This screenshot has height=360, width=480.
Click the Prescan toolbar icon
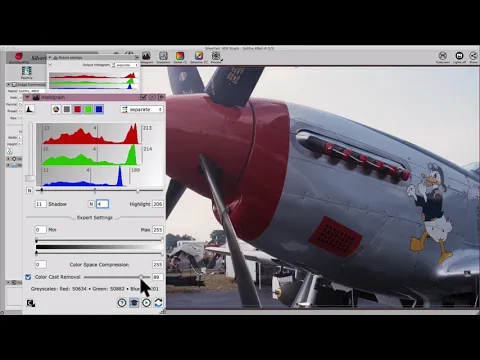[216, 57]
